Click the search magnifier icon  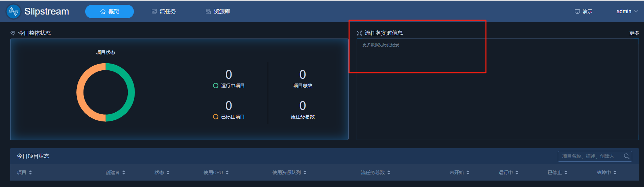coord(627,156)
